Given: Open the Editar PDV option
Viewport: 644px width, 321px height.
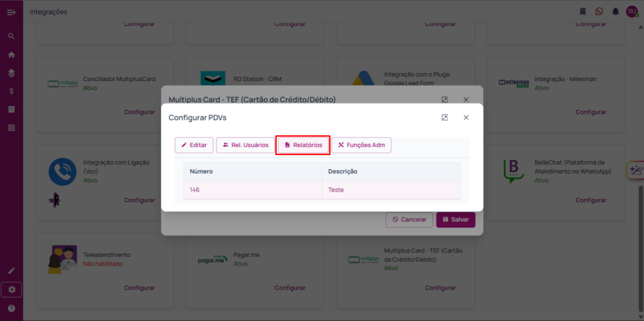Looking at the screenshot, I should 194,145.
